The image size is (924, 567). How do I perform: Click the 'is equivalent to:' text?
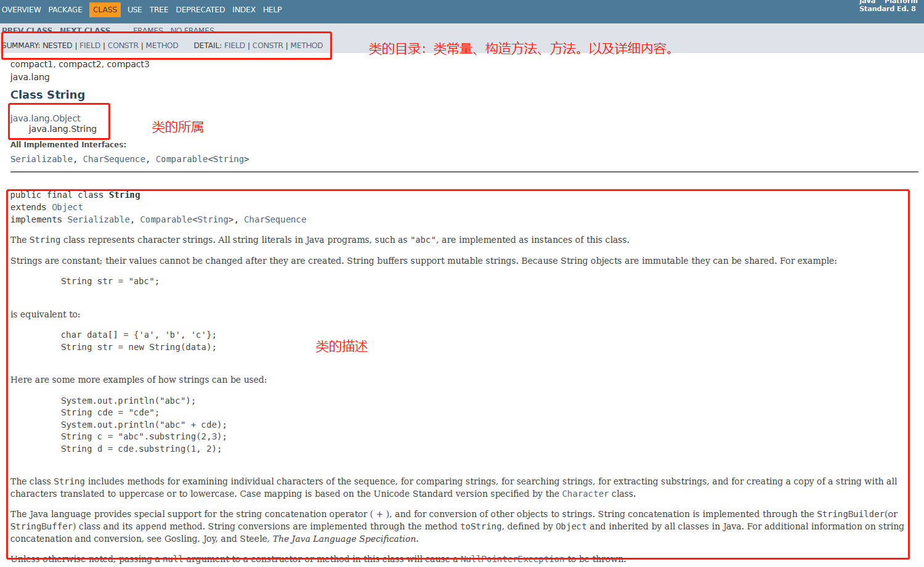[46, 314]
